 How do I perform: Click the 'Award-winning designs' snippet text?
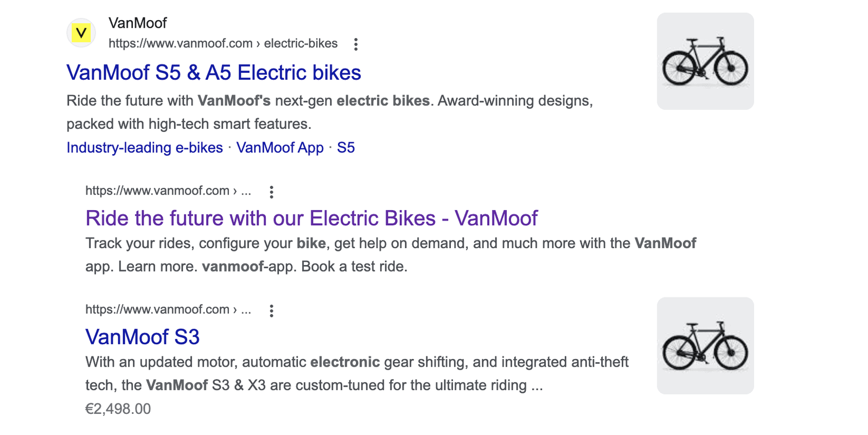(515, 101)
